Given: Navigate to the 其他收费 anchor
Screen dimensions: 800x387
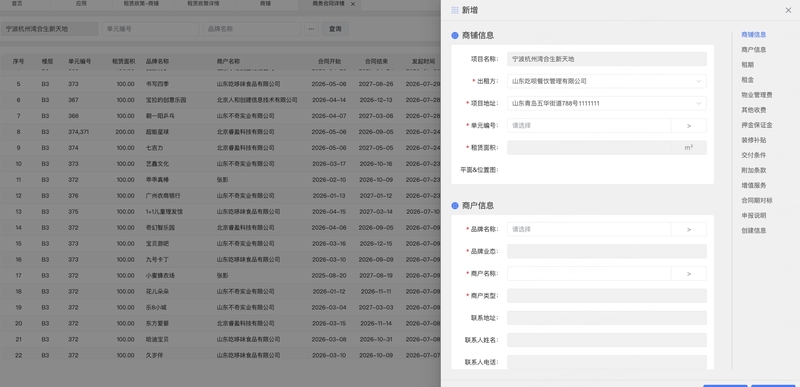Looking at the screenshot, I should [x=754, y=110].
